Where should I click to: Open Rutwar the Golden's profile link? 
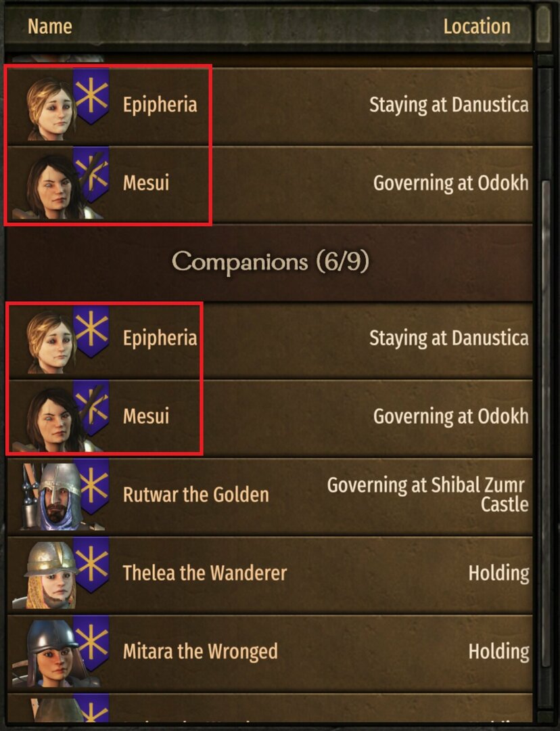click(x=195, y=495)
